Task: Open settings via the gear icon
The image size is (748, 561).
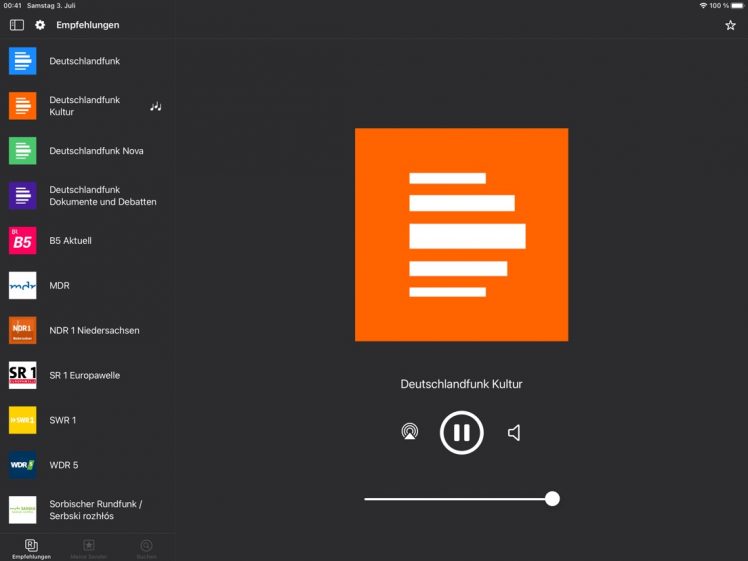Action: click(x=41, y=25)
